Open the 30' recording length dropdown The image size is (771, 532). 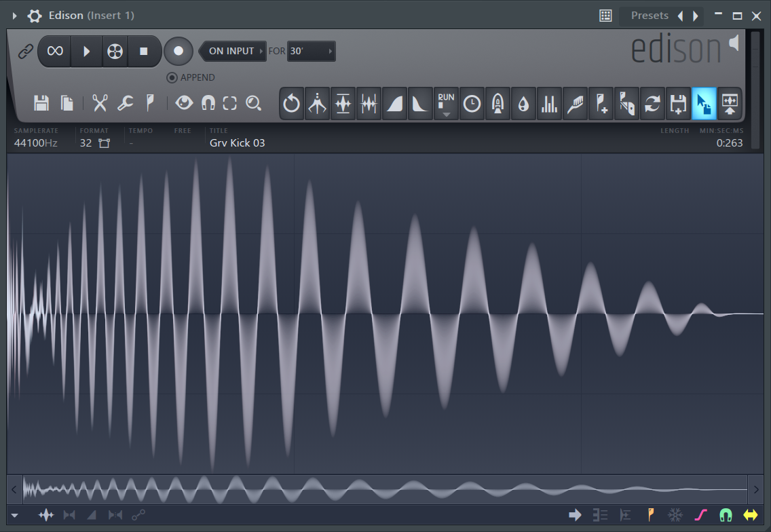311,51
